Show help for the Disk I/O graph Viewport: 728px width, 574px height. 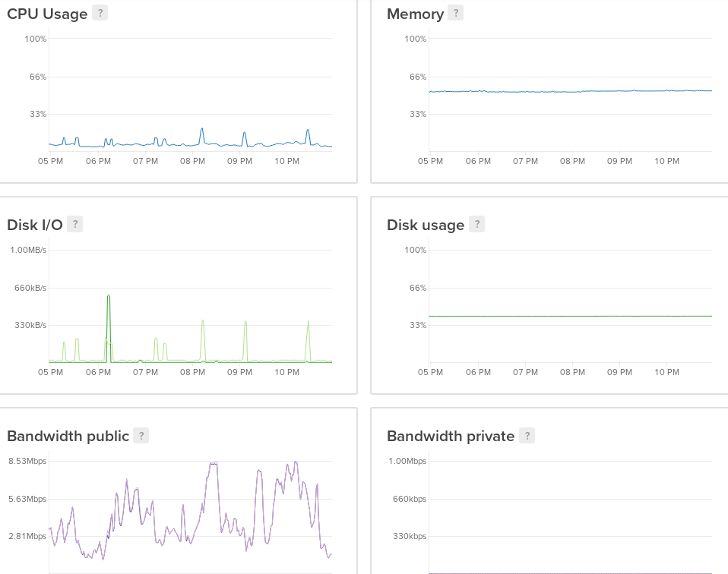pyautogui.click(x=74, y=224)
